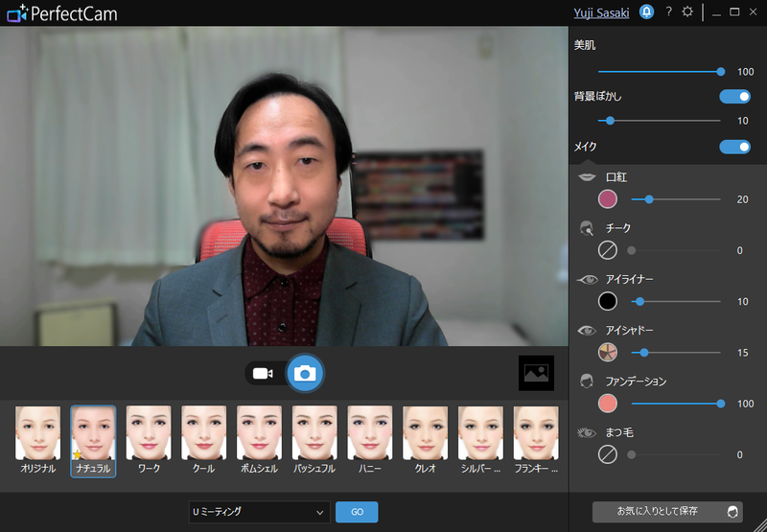Click the none-selected circle for チーク

point(608,250)
